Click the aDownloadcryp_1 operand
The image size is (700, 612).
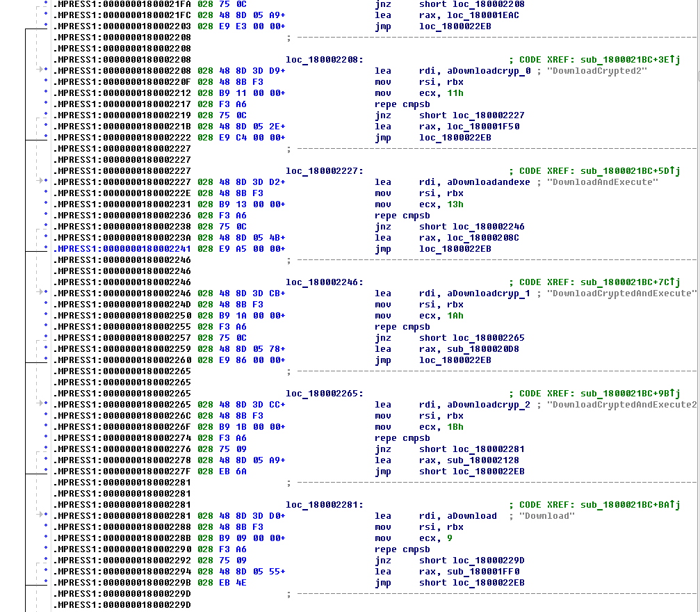tap(489, 293)
